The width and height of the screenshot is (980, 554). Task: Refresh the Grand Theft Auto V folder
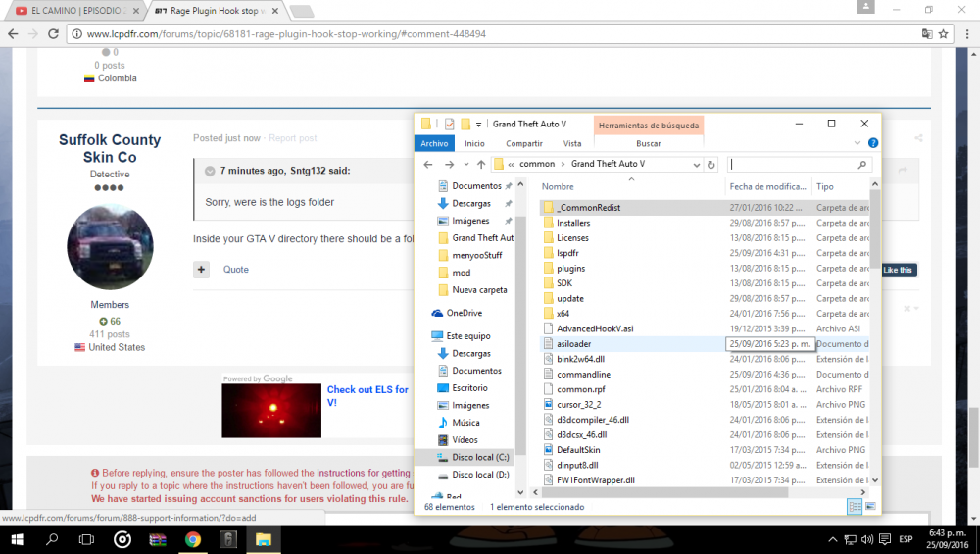(x=710, y=165)
